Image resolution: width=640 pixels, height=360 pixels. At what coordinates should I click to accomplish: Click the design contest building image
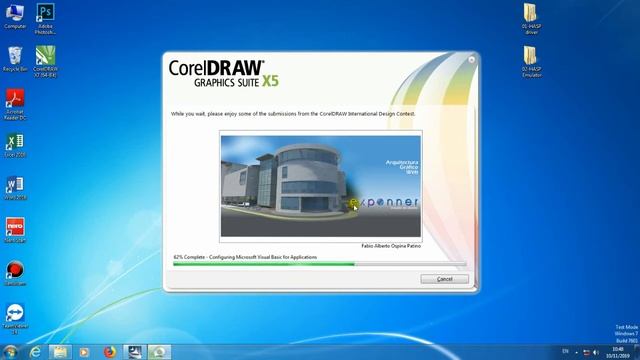tap(321, 186)
